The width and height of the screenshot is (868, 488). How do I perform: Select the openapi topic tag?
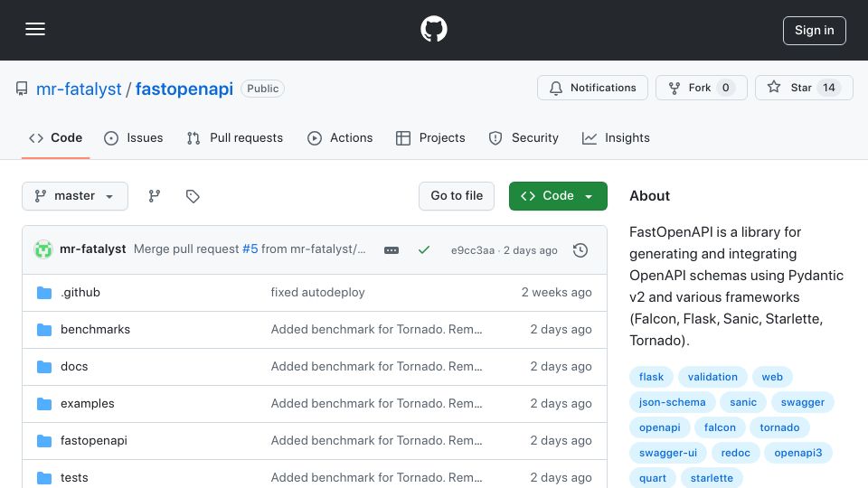(659, 427)
